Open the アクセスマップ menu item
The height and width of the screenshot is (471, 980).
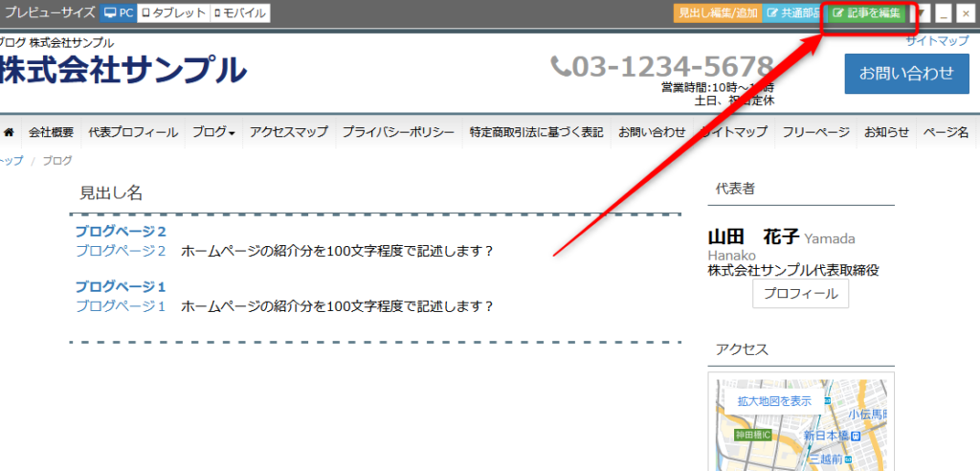(288, 132)
